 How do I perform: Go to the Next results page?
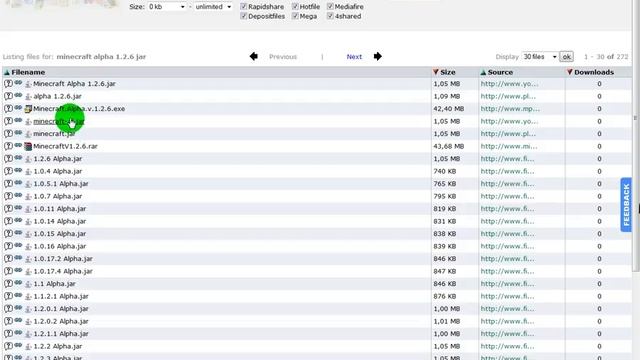354,57
